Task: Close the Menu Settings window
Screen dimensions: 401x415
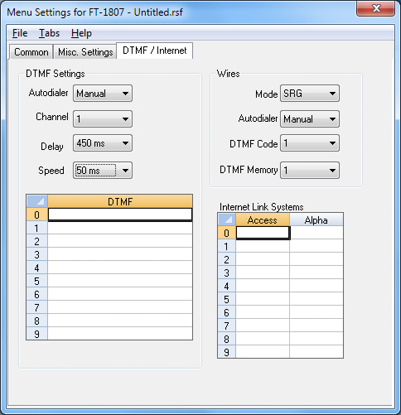Action: [x=376, y=9]
